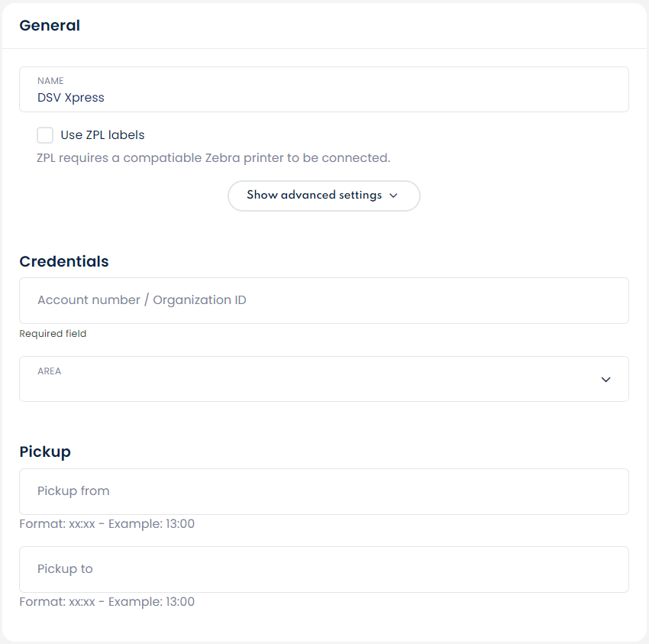The width and height of the screenshot is (649, 644).
Task: Focus the Name input field
Action: [x=324, y=89]
